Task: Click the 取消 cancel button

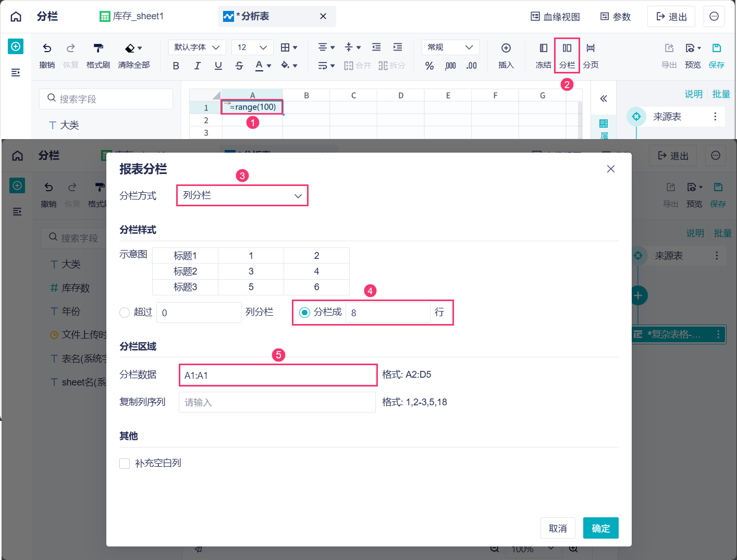Action: pyautogui.click(x=558, y=528)
